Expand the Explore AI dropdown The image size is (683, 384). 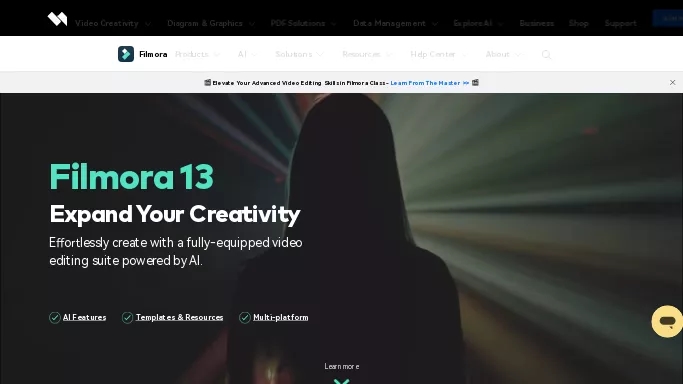478,23
